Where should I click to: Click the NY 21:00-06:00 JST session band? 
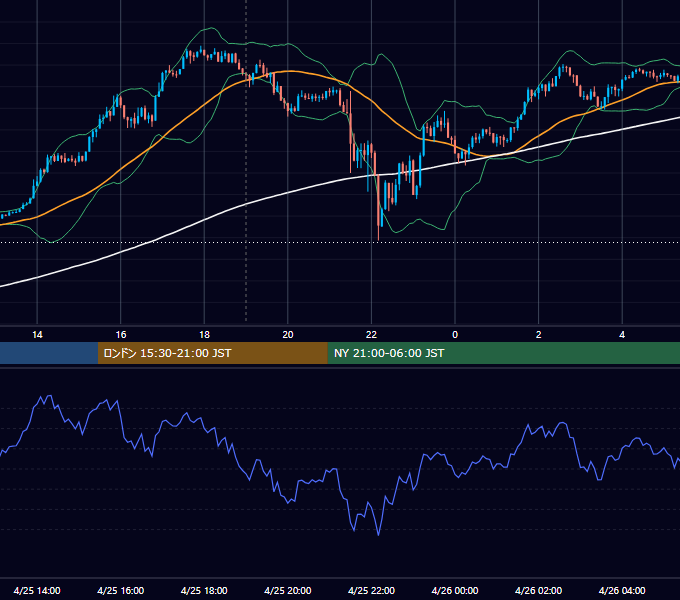click(503, 353)
